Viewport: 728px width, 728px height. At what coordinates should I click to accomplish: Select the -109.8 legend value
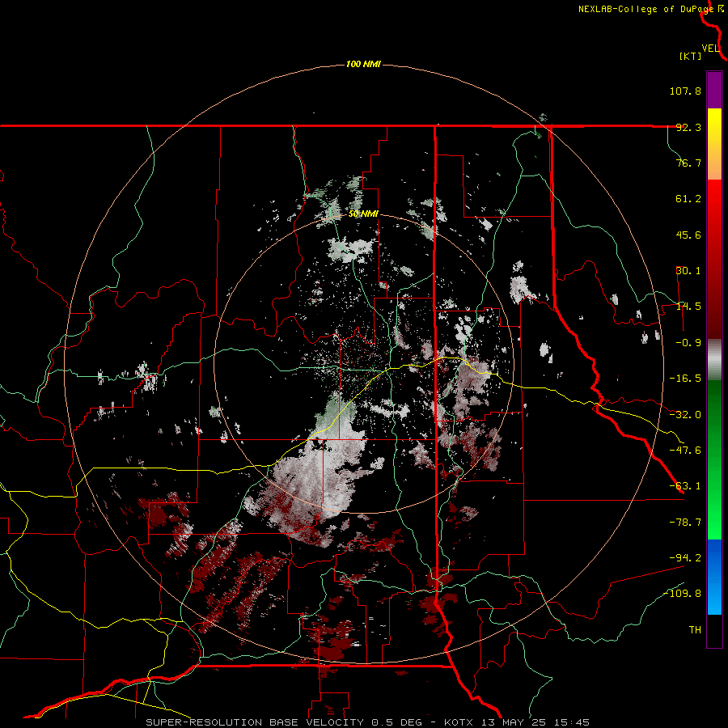click(x=682, y=594)
